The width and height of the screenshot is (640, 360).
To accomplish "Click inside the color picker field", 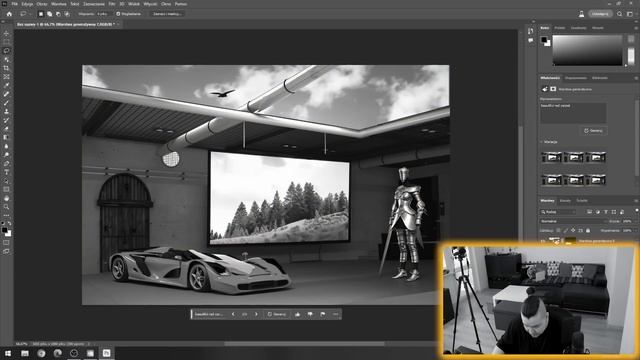I will click(x=587, y=50).
